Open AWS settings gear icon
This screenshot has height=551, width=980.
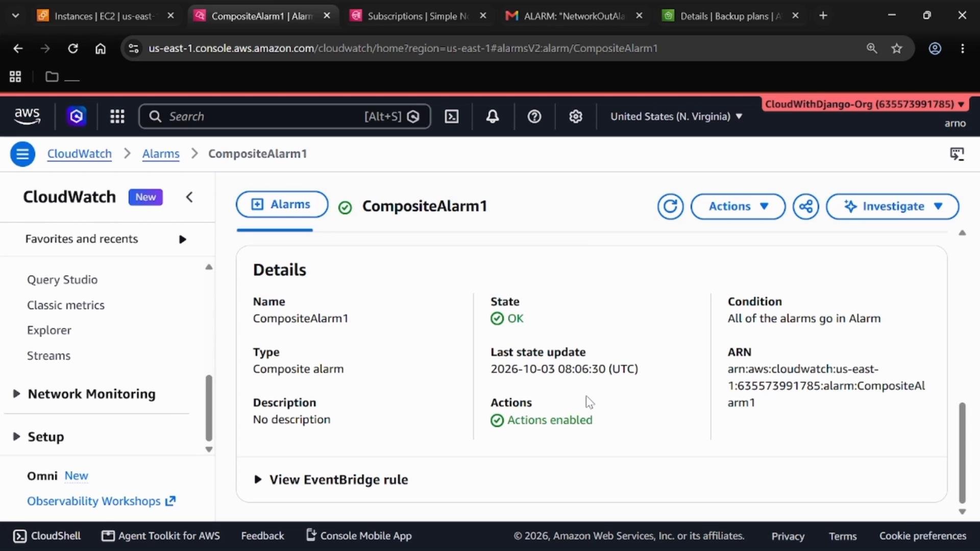(x=576, y=116)
